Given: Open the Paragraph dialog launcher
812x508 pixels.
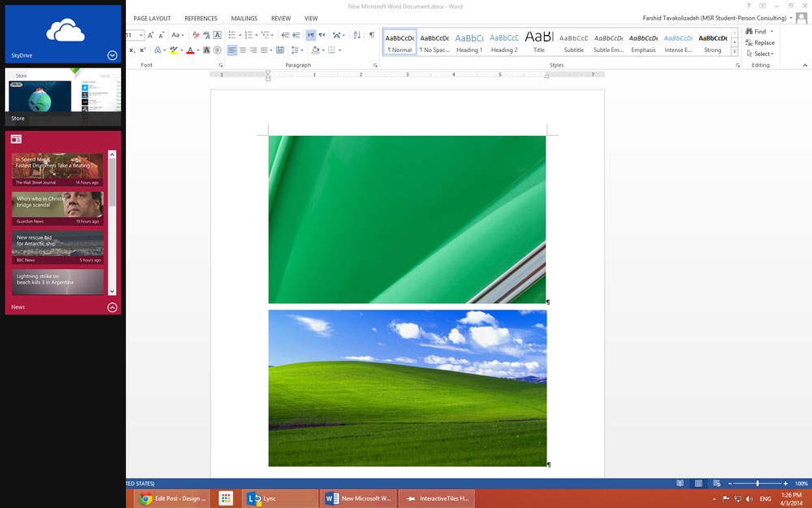Looking at the screenshot, I should tap(375, 65).
